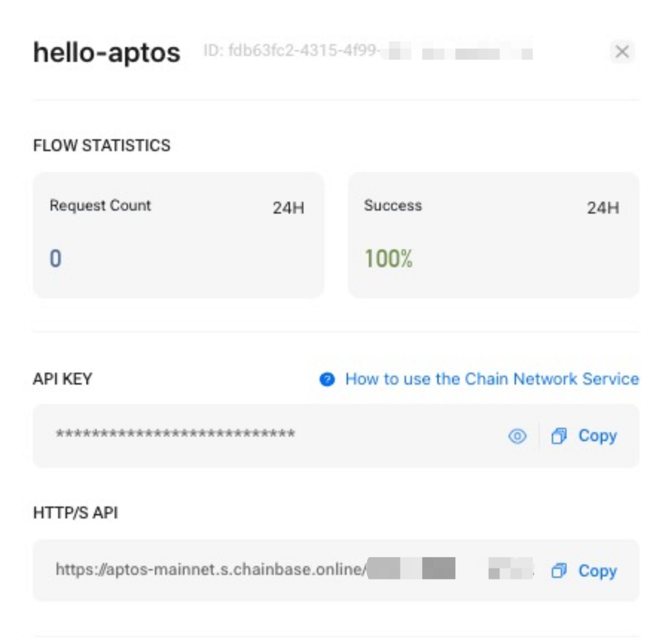Screen dimensions: 672x640
Task: Click the hello-aptos project title
Action: (106, 53)
